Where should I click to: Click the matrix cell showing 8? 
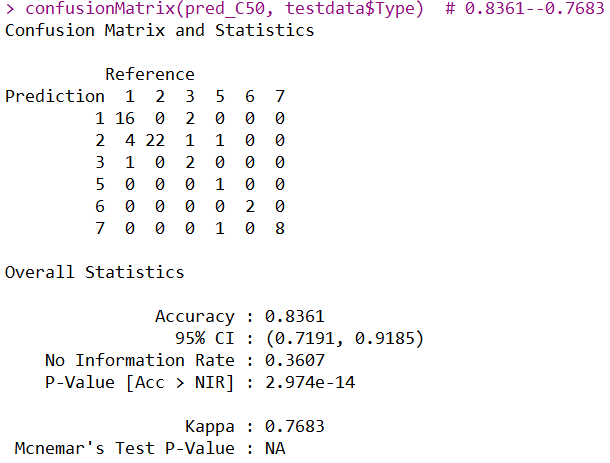(x=279, y=228)
